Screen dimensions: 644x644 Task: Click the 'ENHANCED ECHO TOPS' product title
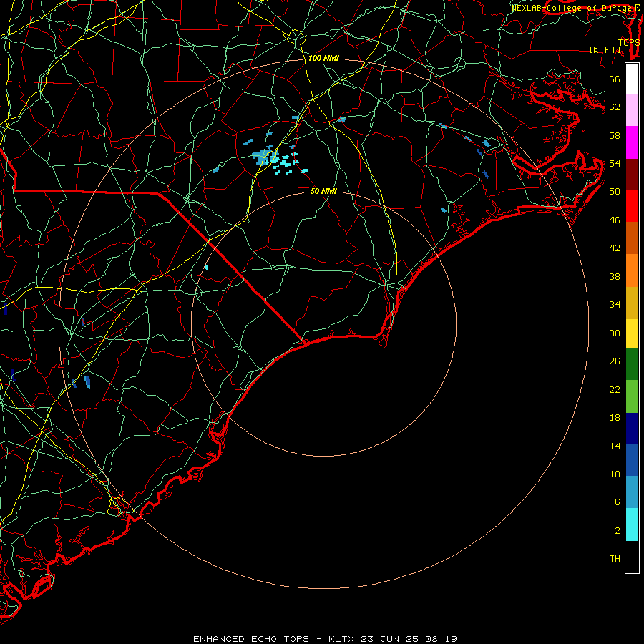click(x=251, y=639)
